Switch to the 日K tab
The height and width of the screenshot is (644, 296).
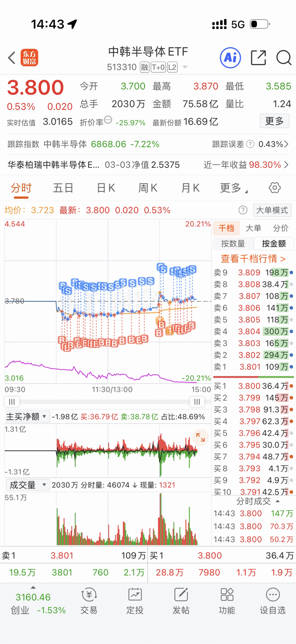[x=106, y=188]
